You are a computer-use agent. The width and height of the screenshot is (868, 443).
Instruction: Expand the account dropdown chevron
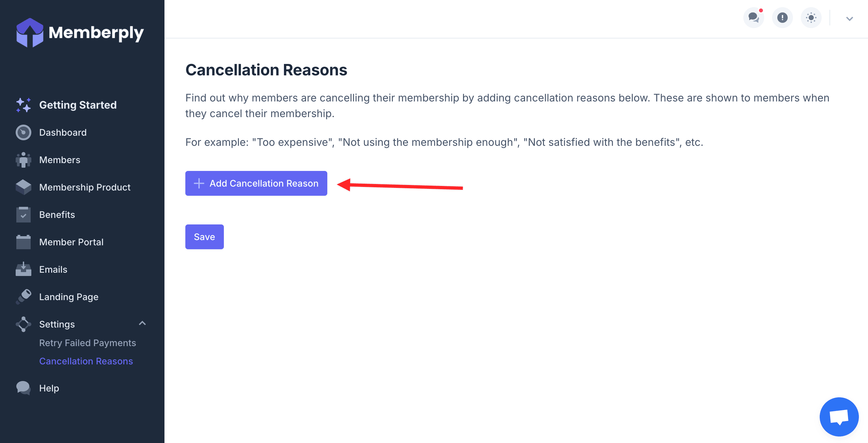click(849, 19)
